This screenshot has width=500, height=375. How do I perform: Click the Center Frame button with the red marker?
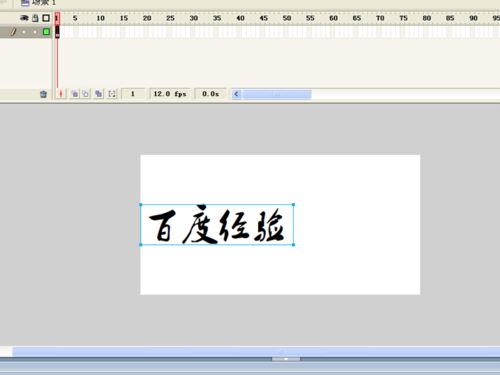[61, 94]
